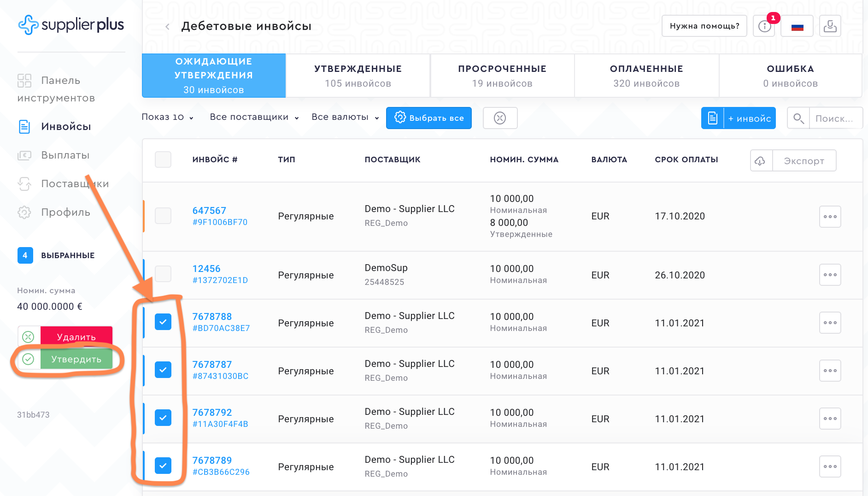Image resolution: width=868 pixels, height=496 pixels.
Task: Switch to the Утвержденные tab
Action: 358,76
